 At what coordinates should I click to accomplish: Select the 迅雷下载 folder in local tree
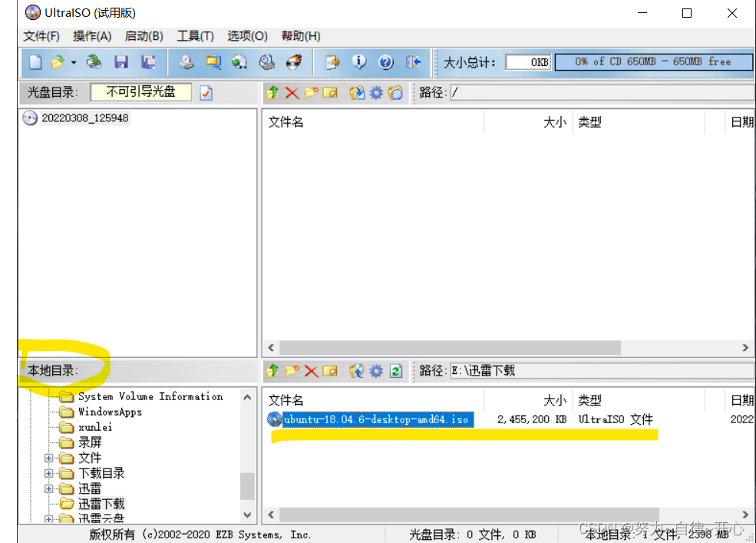click(x=101, y=504)
